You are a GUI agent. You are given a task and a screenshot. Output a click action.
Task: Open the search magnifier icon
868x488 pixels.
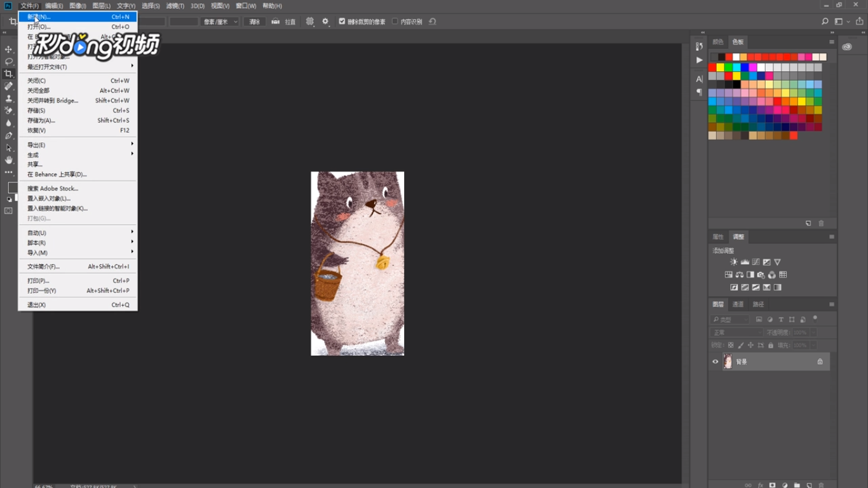[825, 22]
